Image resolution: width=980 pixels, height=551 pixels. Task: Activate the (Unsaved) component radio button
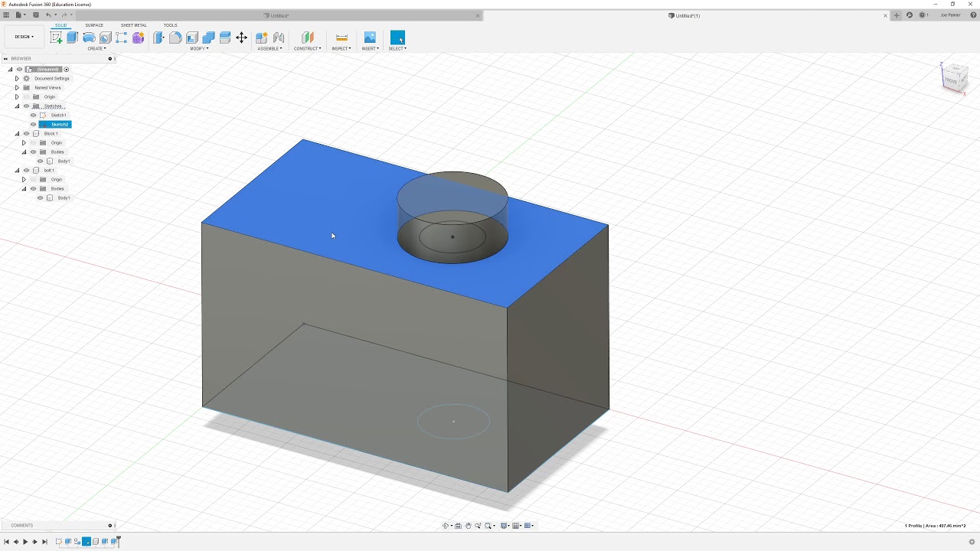[x=67, y=70]
